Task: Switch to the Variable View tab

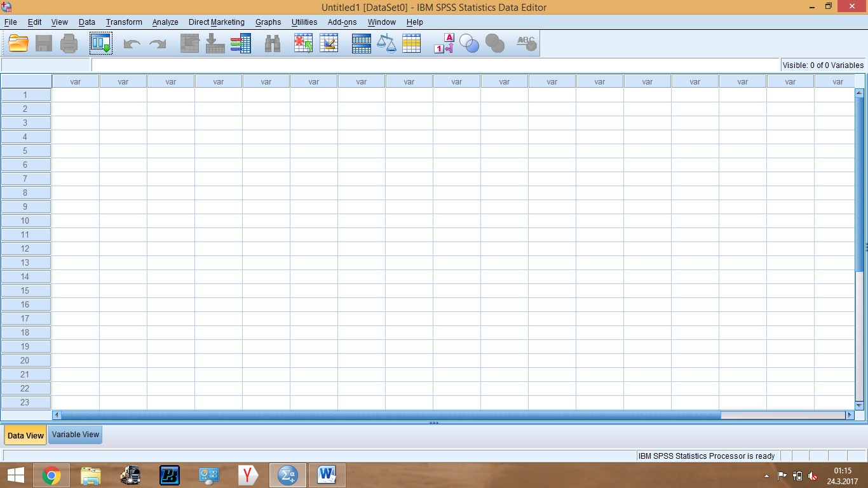Action: tap(76, 435)
